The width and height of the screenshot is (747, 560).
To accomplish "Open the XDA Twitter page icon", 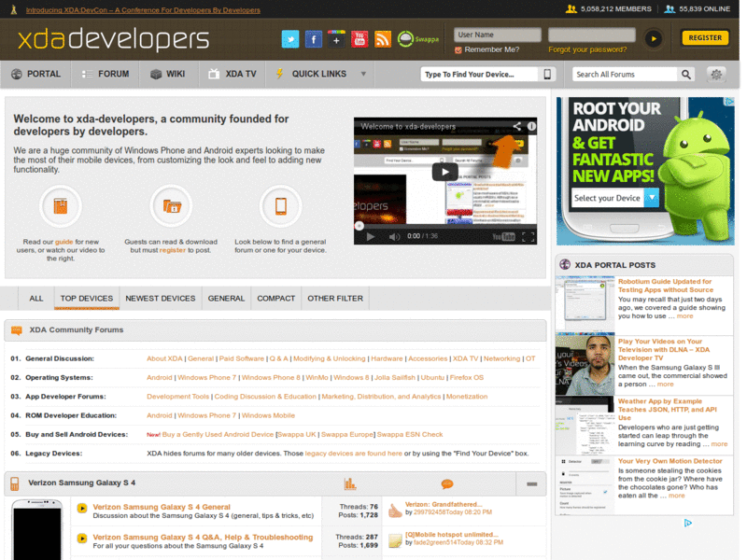I will [290, 39].
